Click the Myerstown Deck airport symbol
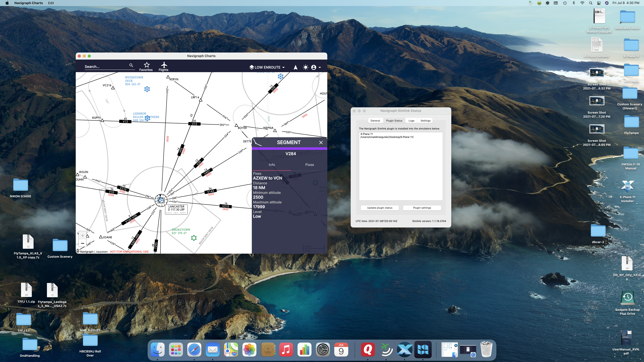 coord(147,89)
